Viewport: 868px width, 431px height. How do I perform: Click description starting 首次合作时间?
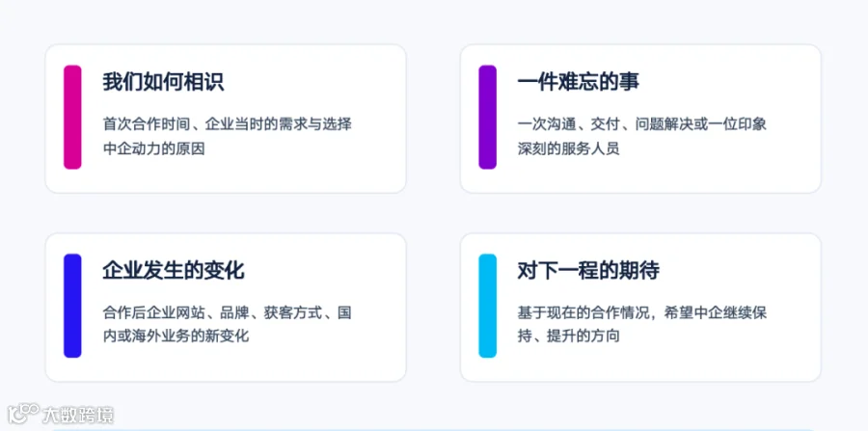point(228,136)
